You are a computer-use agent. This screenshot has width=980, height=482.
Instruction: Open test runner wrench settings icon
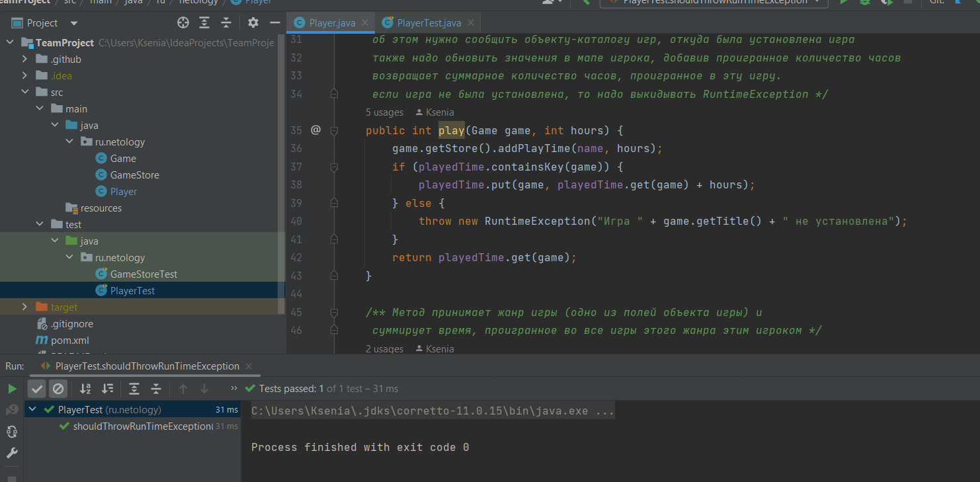point(11,453)
